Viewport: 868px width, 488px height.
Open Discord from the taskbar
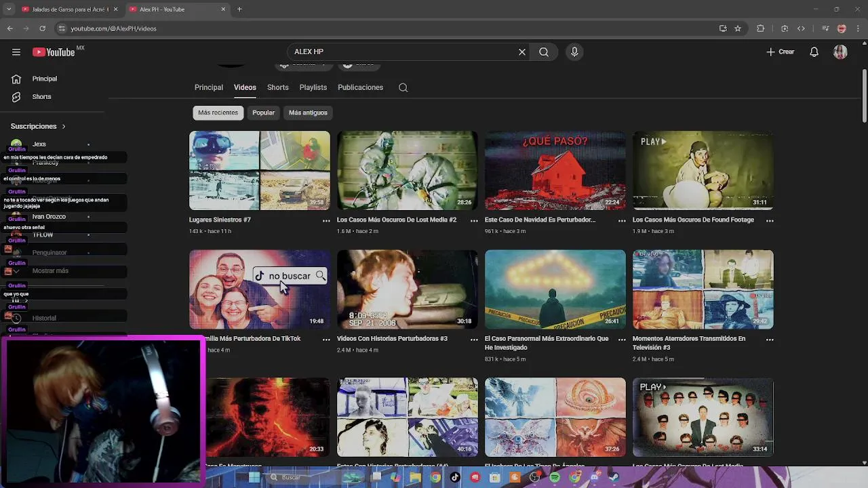[x=595, y=477]
